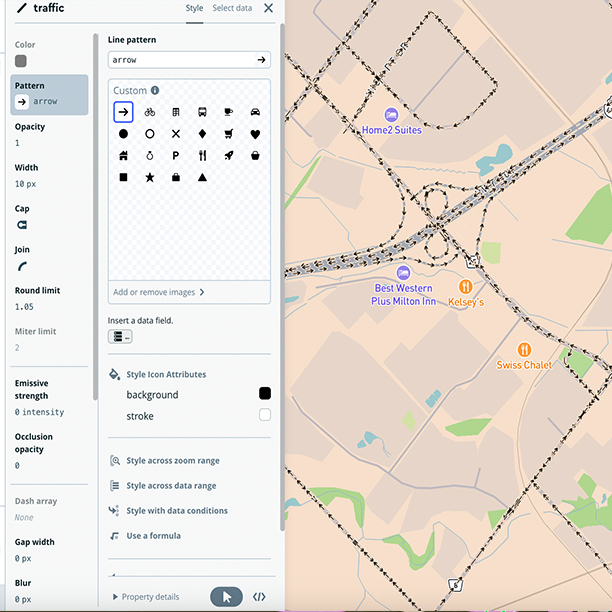Edit the traffic layer name pencil icon
This screenshot has height=612, width=612.
(22, 8)
